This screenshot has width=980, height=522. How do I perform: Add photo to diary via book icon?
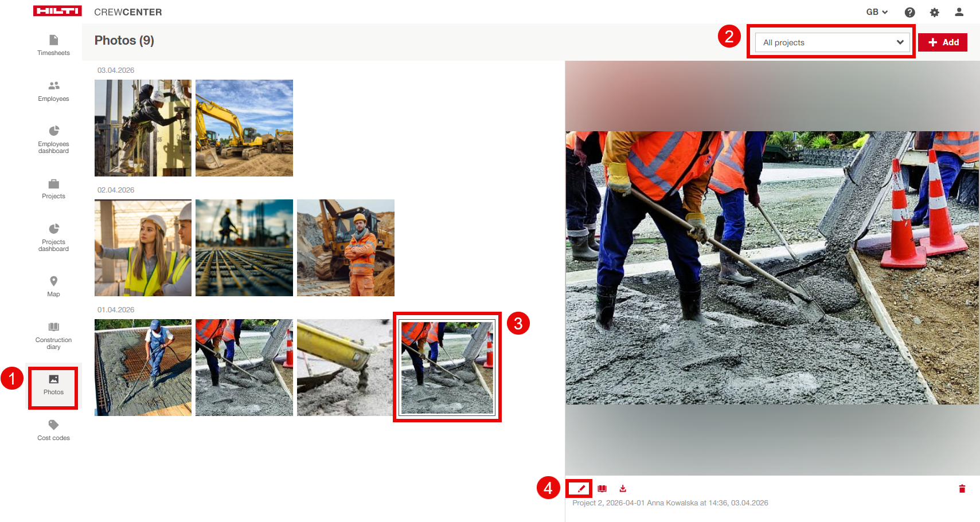point(602,489)
